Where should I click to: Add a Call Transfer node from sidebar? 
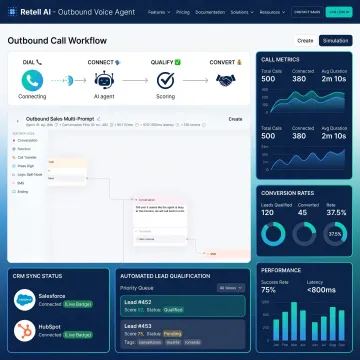pyautogui.click(x=24, y=157)
